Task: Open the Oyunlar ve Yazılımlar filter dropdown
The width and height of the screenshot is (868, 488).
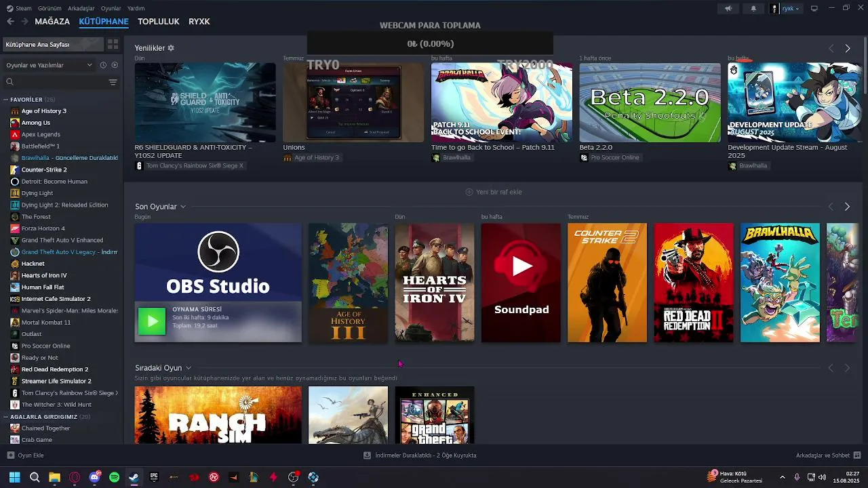Action: [x=49, y=65]
